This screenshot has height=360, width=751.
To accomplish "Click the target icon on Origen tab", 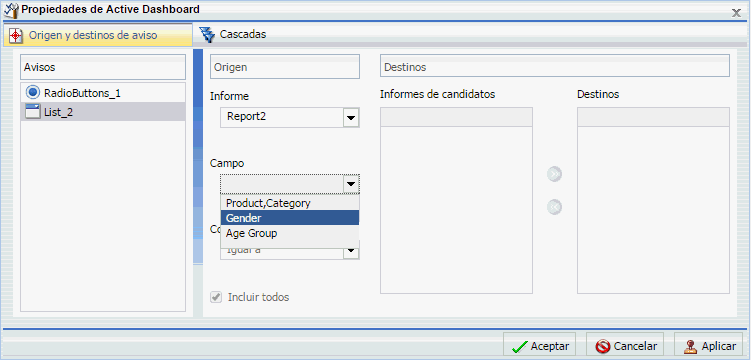I will pyautogui.click(x=16, y=35).
